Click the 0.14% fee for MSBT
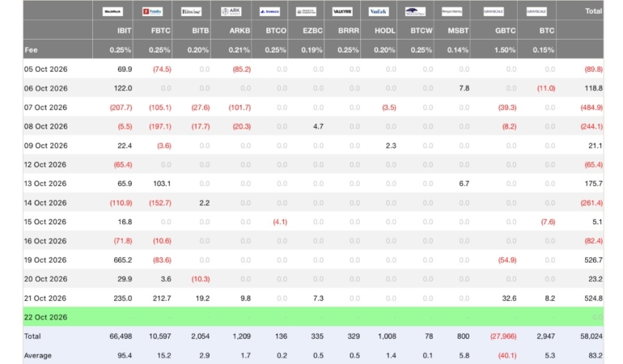 pos(458,50)
